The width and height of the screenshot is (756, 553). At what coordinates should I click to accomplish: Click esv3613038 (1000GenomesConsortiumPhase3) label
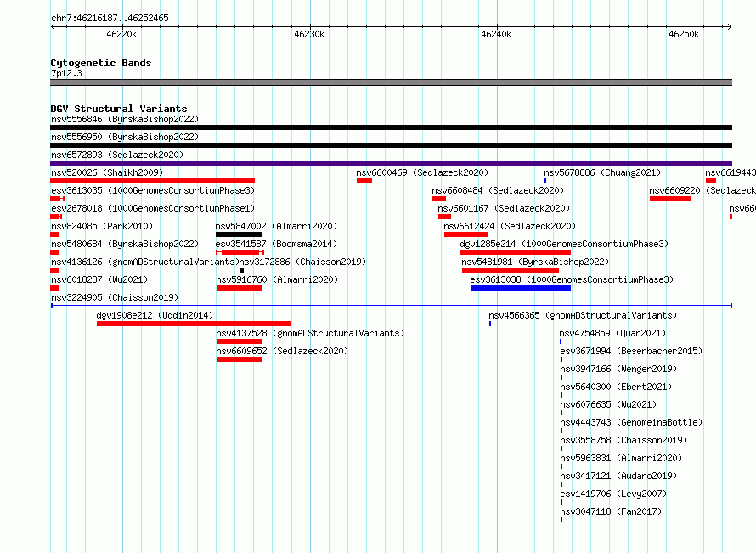coord(572,279)
